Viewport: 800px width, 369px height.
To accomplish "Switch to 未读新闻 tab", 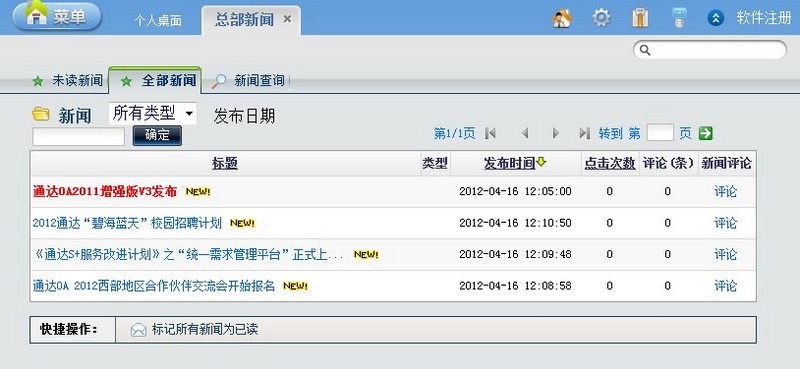I will (68, 81).
